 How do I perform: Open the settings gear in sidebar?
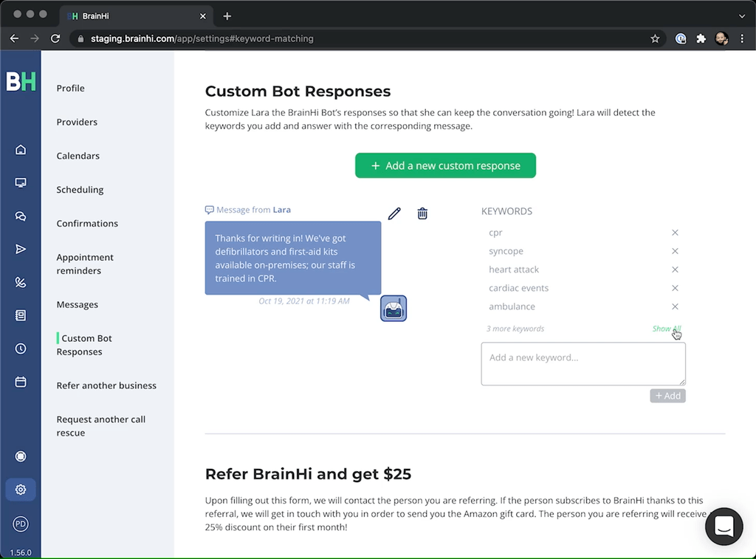click(20, 490)
